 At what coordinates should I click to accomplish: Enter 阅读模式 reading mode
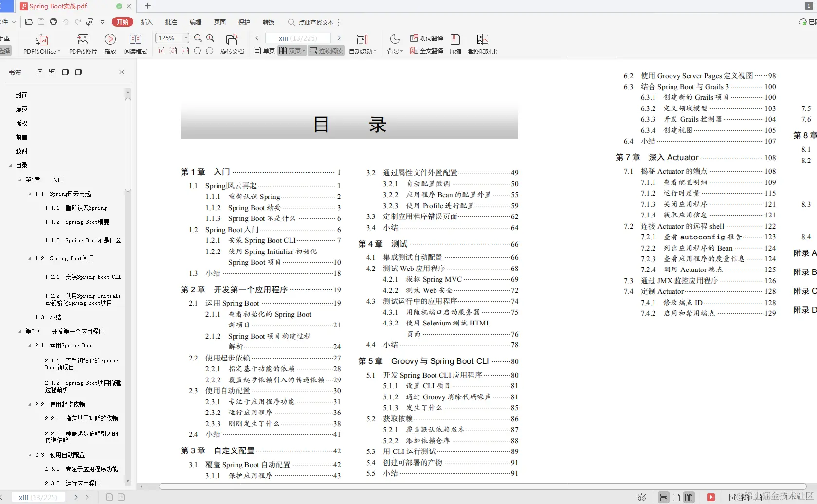tap(135, 44)
